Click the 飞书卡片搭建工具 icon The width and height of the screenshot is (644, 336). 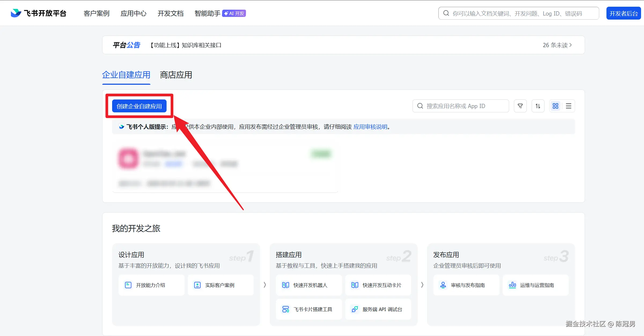[x=285, y=309]
